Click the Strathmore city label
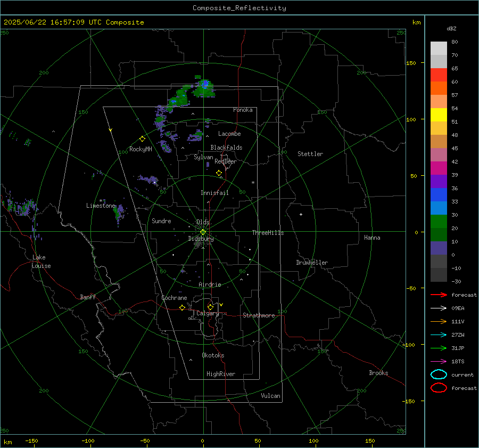Image resolution: width=479 pixels, height=448 pixels. [x=259, y=315]
